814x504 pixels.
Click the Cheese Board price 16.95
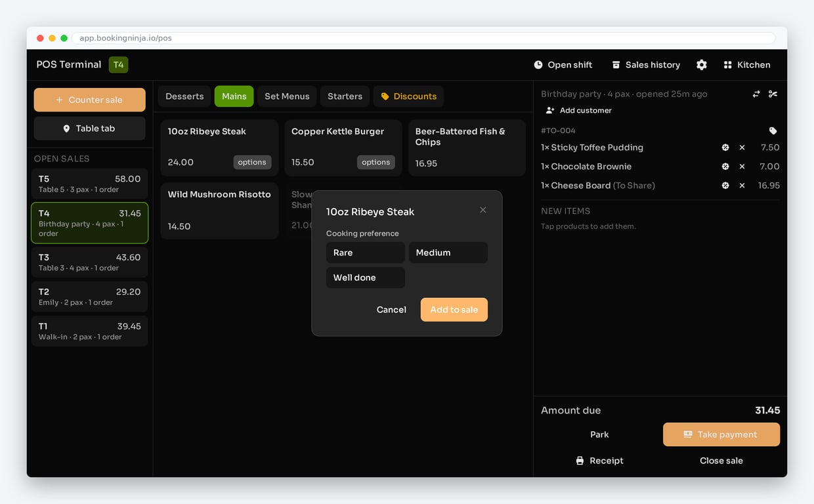[769, 186]
